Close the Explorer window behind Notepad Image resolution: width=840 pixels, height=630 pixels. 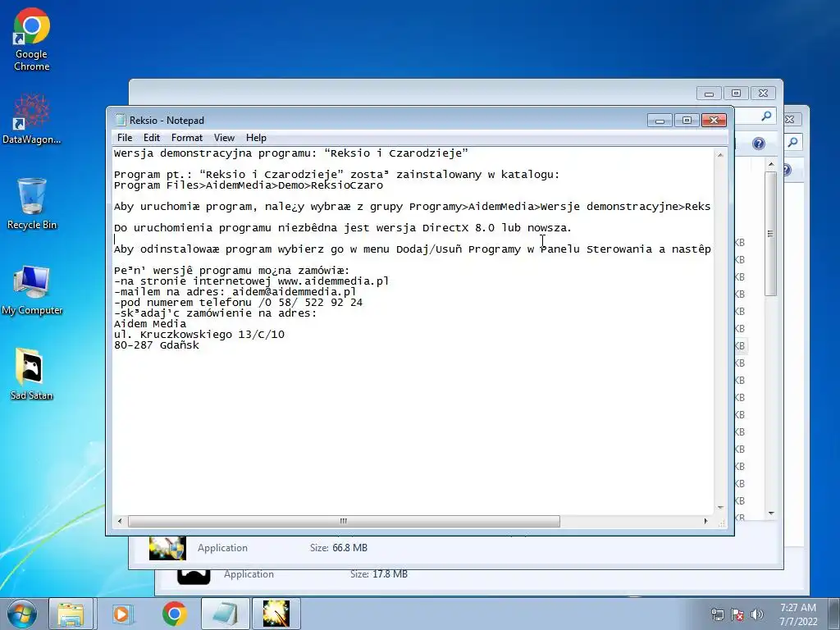tap(764, 94)
